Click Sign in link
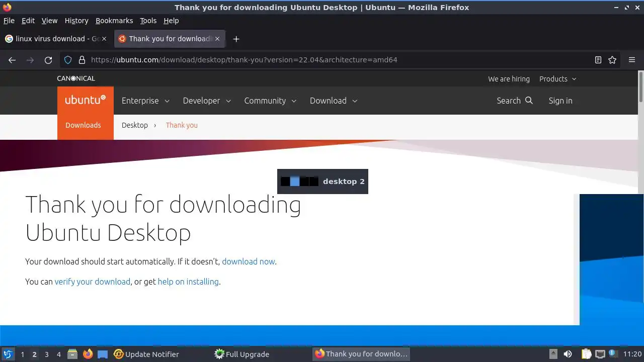Screen dimensions: 644x362 pos(560,101)
